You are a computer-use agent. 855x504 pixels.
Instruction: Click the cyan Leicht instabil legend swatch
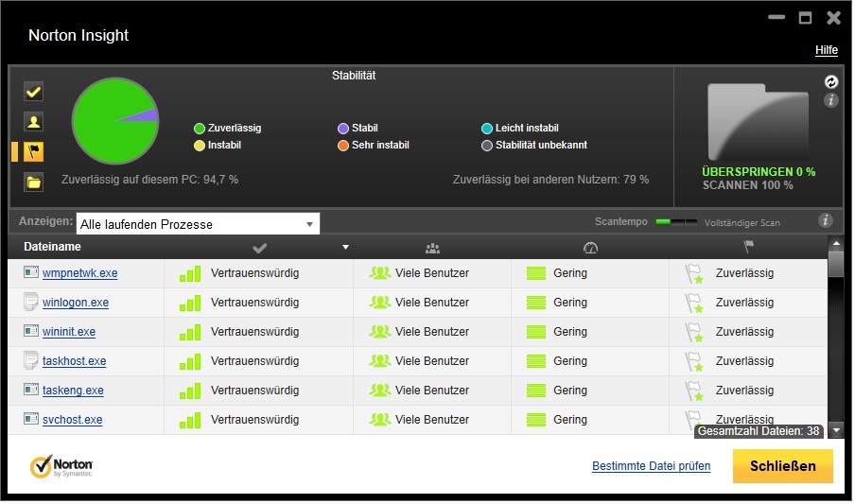[x=488, y=129]
